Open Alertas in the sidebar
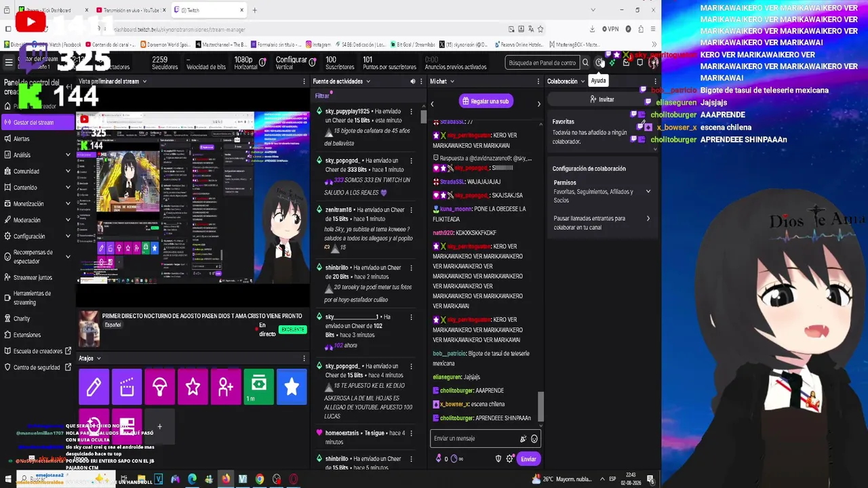The image size is (868, 488). point(37,139)
